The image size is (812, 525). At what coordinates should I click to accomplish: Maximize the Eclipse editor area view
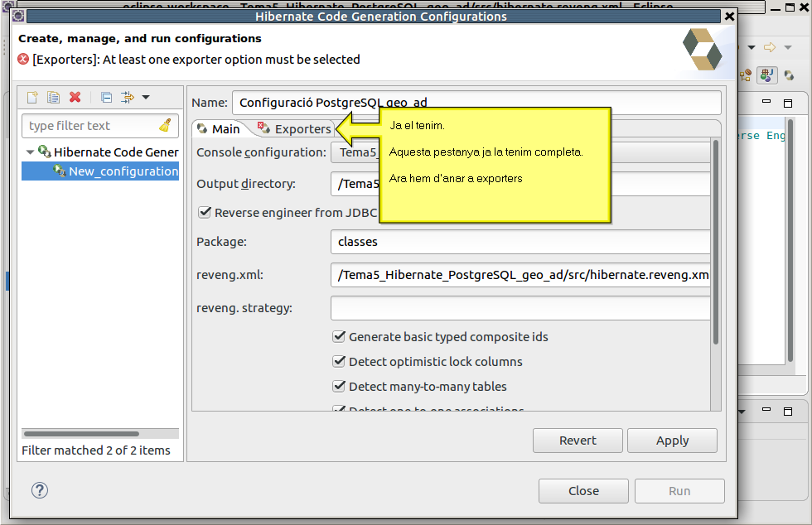click(x=788, y=103)
